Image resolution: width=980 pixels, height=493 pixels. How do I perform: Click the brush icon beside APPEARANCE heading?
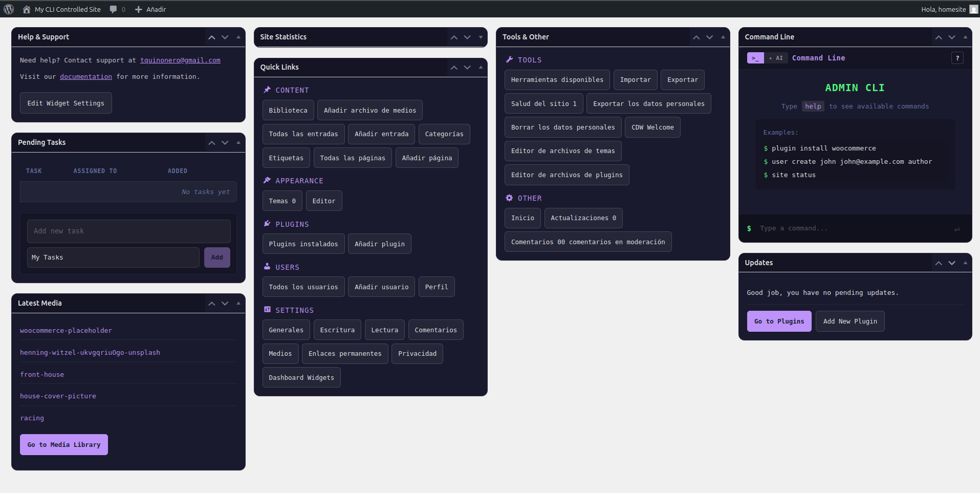pos(267,180)
